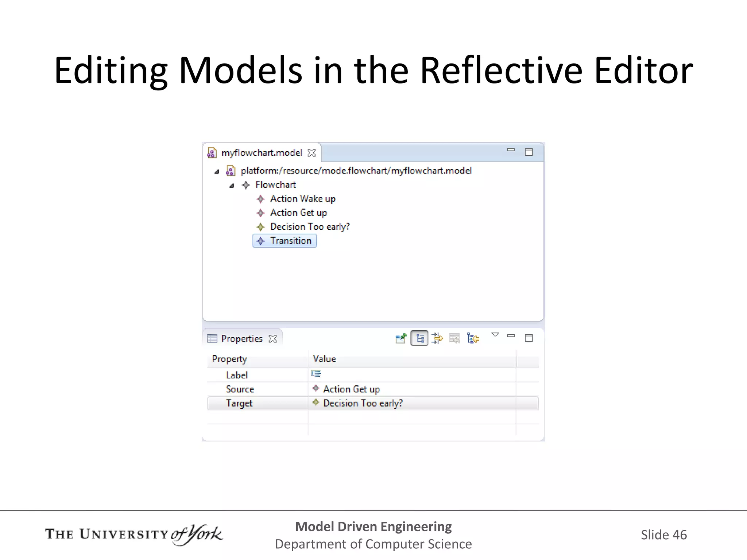This screenshot has height=560, width=747.
Task: Click the Decision Too early? tree icon
Action: pyautogui.click(x=260, y=227)
